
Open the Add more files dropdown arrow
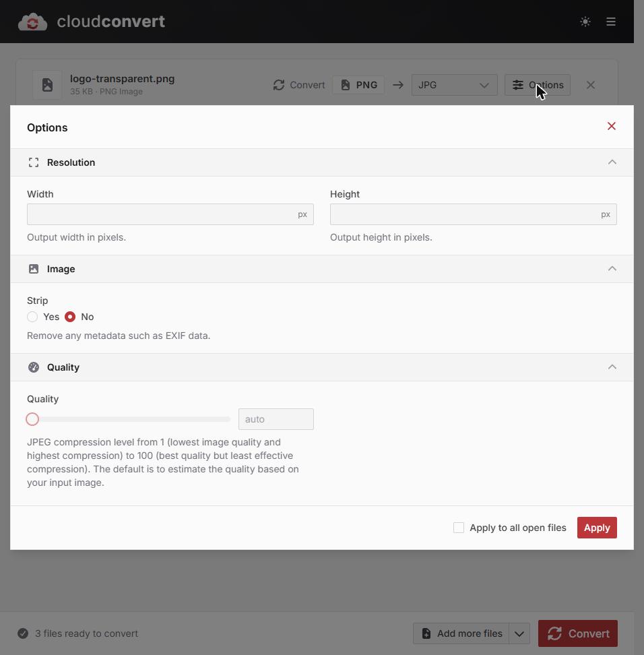(x=519, y=633)
